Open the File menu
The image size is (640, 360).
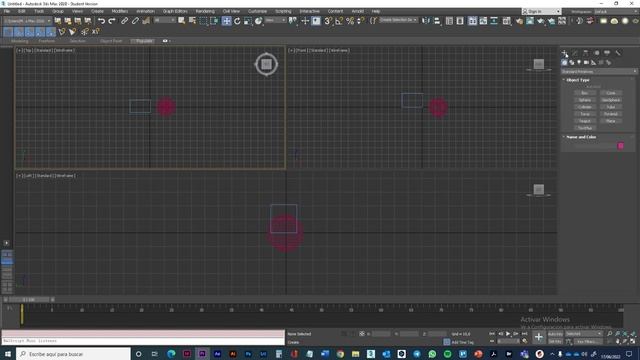(7, 11)
